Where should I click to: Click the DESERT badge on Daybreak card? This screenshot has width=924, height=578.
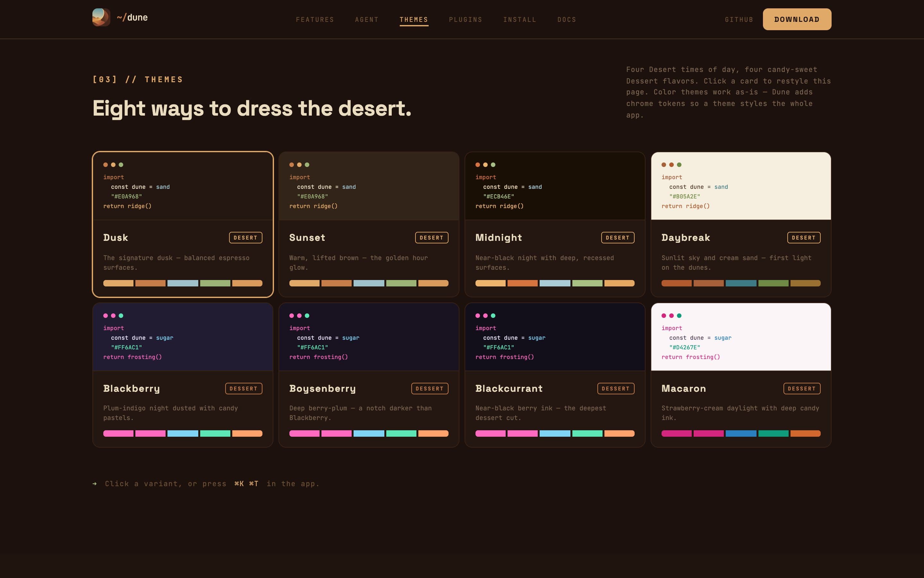(x=803, y=237)
